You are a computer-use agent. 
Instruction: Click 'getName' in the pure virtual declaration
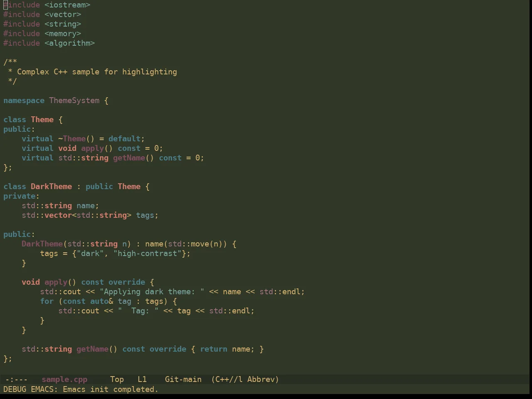click(x=129, y=158)
